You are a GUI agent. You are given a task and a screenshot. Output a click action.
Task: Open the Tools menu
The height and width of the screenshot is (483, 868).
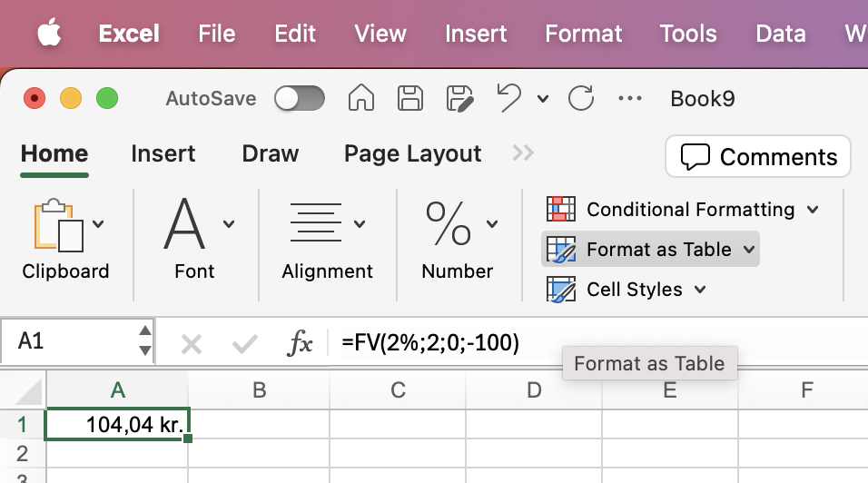688,34
